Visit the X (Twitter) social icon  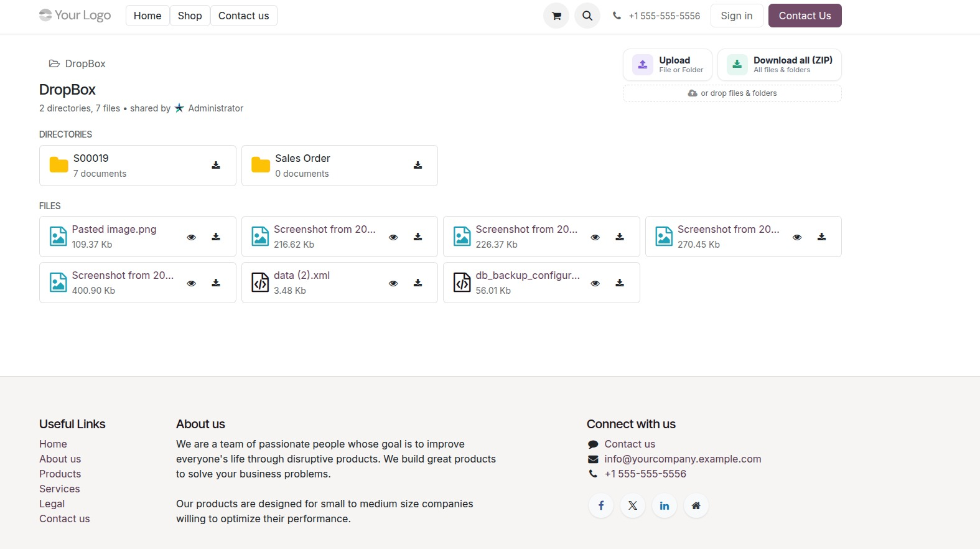coord(633,505)
